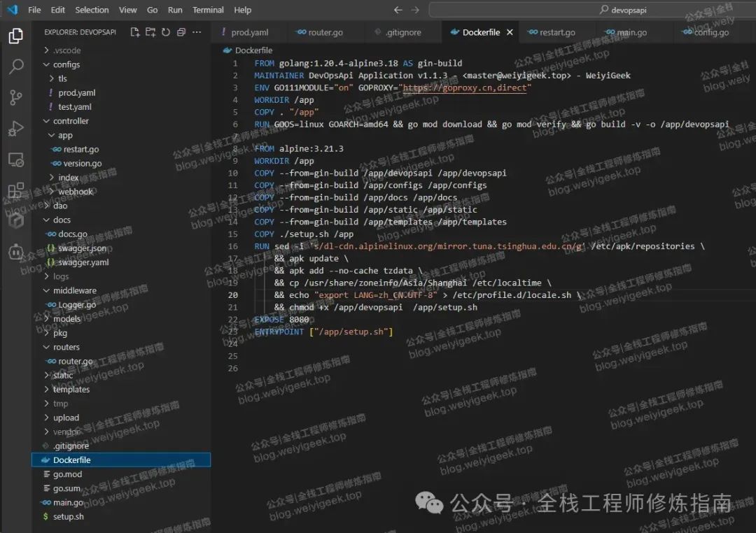Viewport: 756px width, 533px height.
Task: Go forward with the right arrow
Action: [415, 10]
